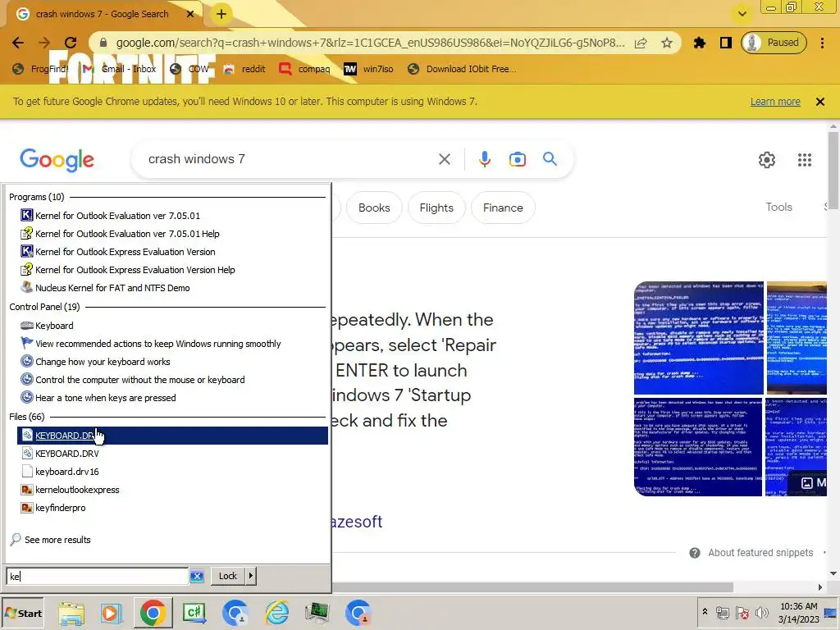
Task: Clear the Start menu search text
Action: [197, 577]
